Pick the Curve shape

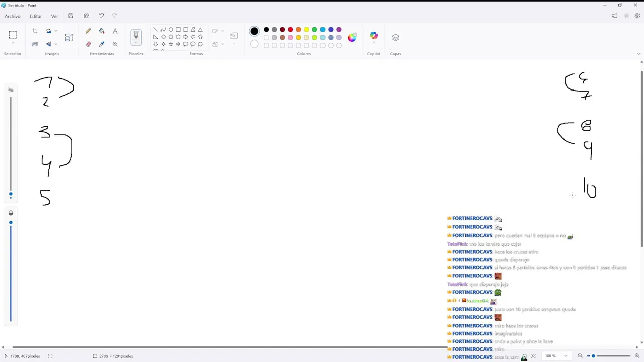click(x=163, y=30)
